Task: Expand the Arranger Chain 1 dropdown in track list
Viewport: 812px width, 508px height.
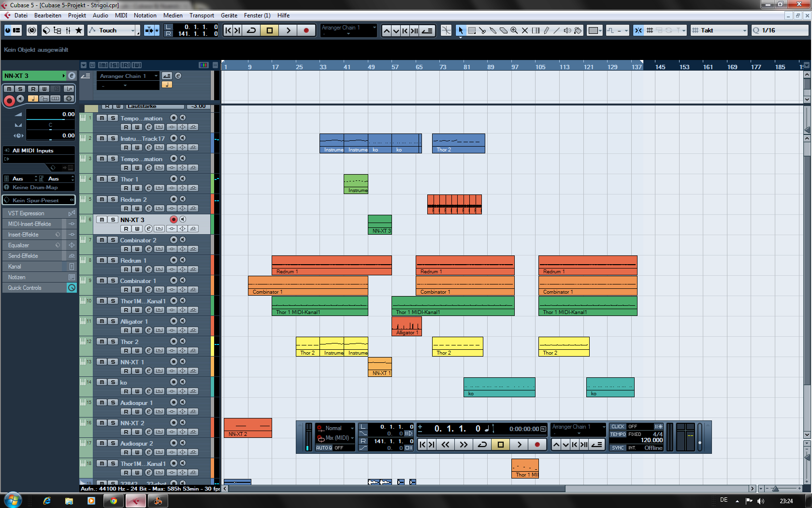Action: click(x=156, y=76)
